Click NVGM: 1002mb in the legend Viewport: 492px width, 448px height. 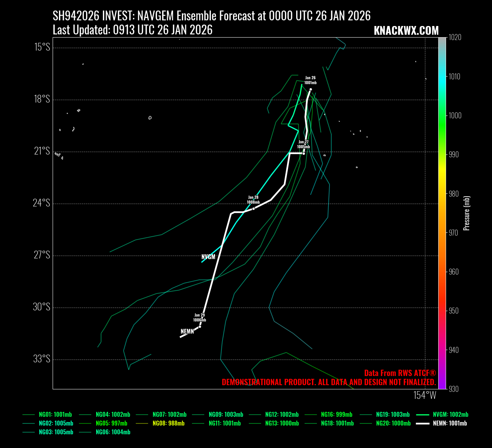(450, 415)
